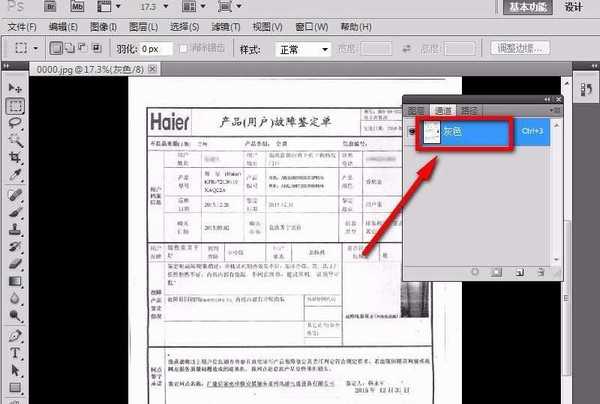Open the 样式 style dropdown
The image size is (600, 404).
[x=304, y=48]
